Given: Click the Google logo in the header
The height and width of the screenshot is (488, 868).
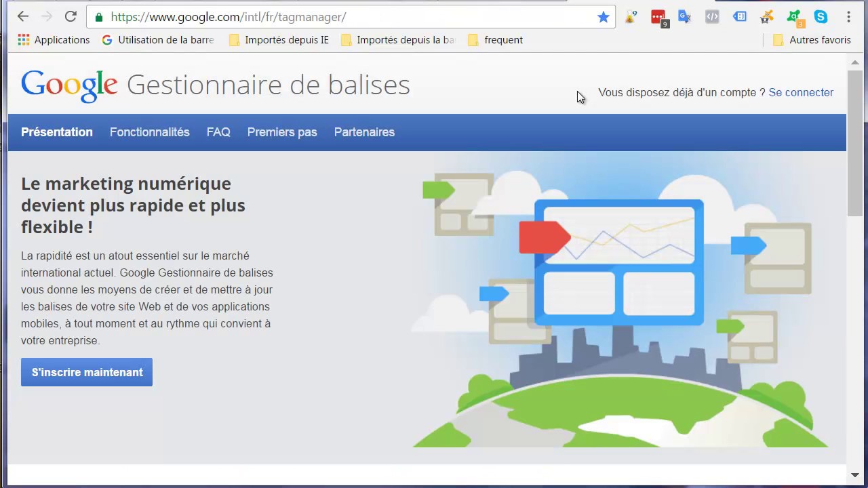Looking at the screenshot, I should 69,86.
